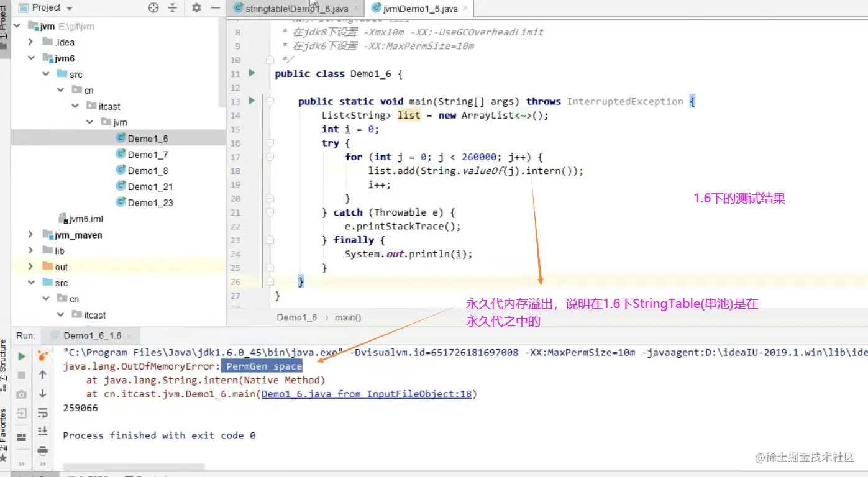Click the Project tree vertical scrollbar

click(x=222, y=62)
